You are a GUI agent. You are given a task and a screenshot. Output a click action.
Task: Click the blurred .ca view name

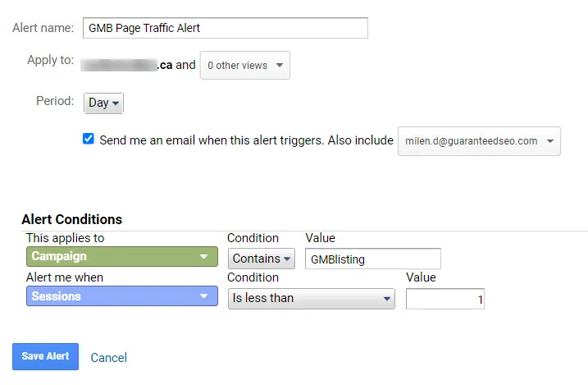(131, 64)
